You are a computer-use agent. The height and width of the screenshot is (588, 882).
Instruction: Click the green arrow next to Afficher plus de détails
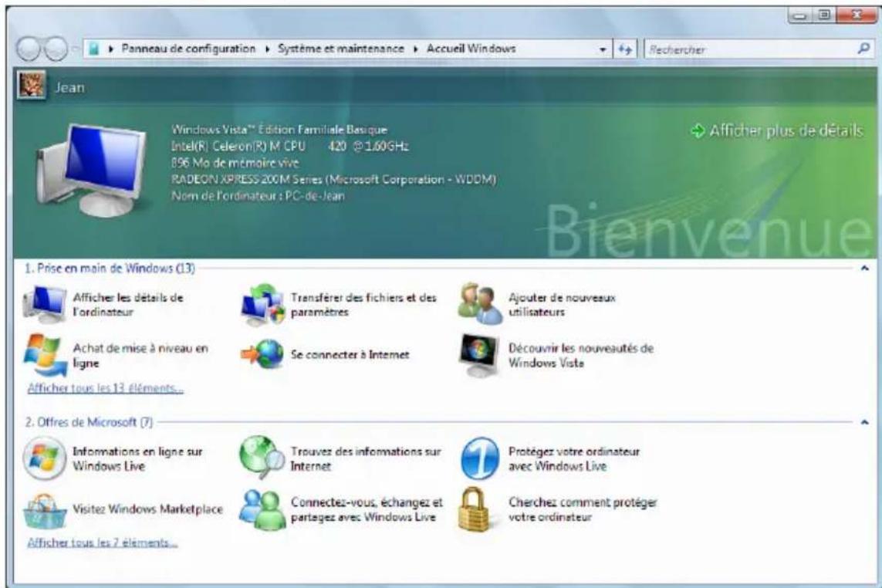click(x=698, y=130)
